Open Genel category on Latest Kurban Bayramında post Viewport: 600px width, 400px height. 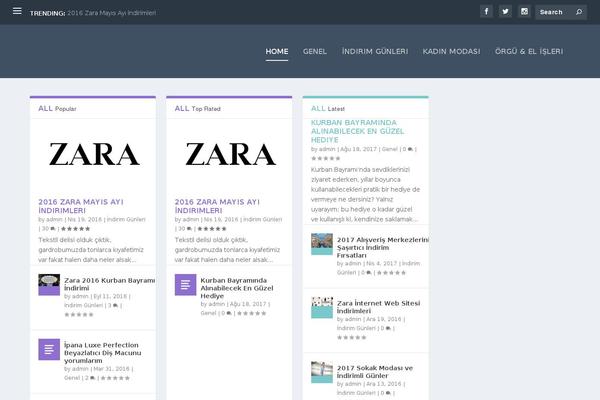(390, 149)
